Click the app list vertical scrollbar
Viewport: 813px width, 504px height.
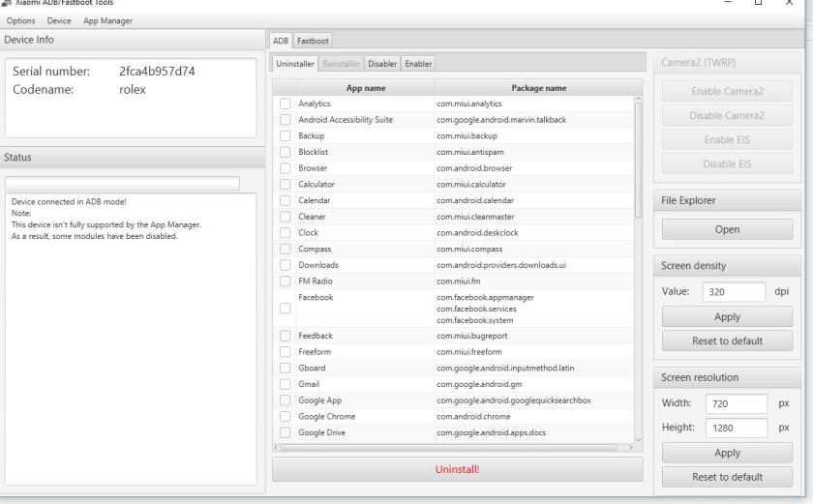637,193
